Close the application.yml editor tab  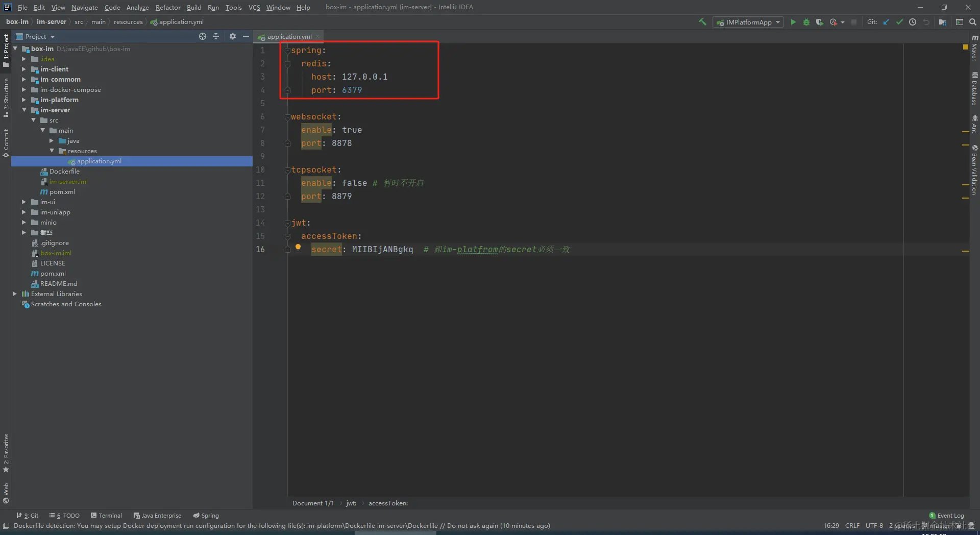(x=317, y=37)
